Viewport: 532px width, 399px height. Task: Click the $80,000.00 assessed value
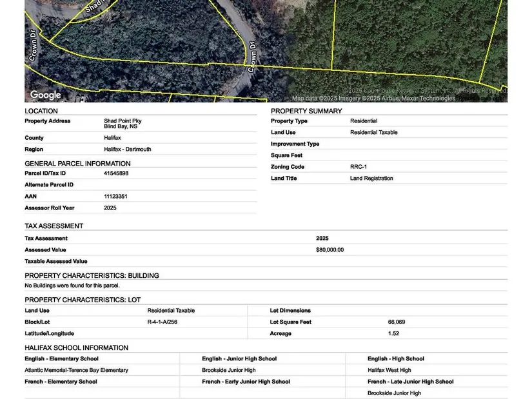pos(330,250)
